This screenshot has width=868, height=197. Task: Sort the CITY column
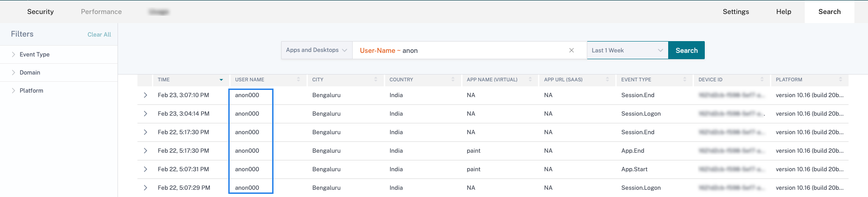click(x=376, y=80)
